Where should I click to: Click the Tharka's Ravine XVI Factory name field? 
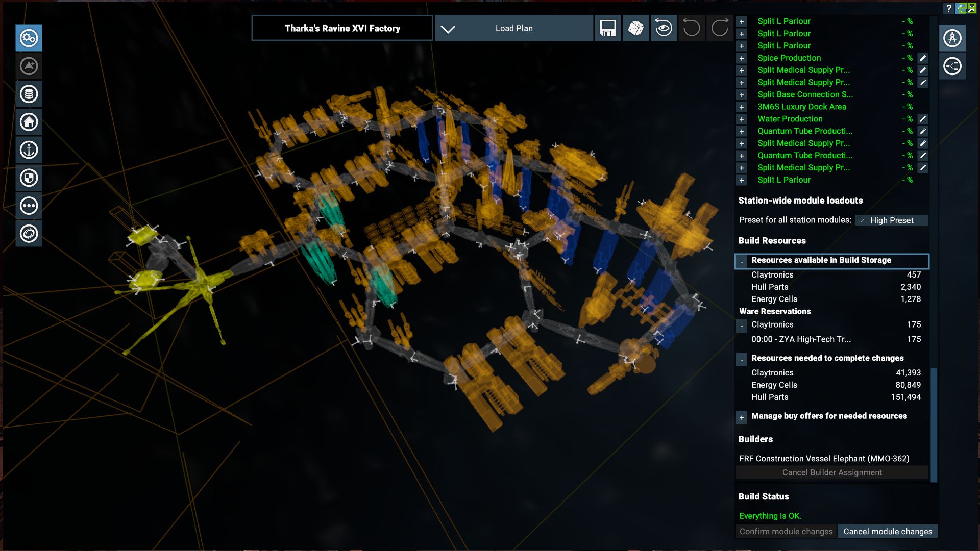342,28
